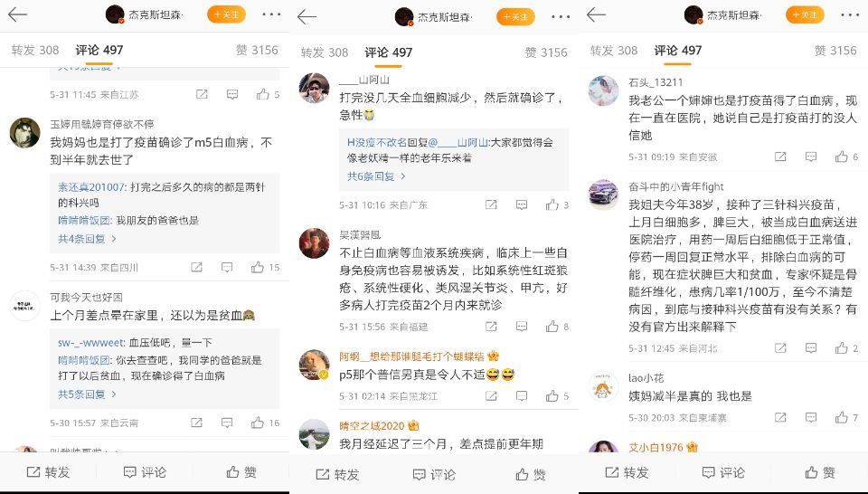Open more options in middle panel

pyautogui.click(x=561, y=17)
